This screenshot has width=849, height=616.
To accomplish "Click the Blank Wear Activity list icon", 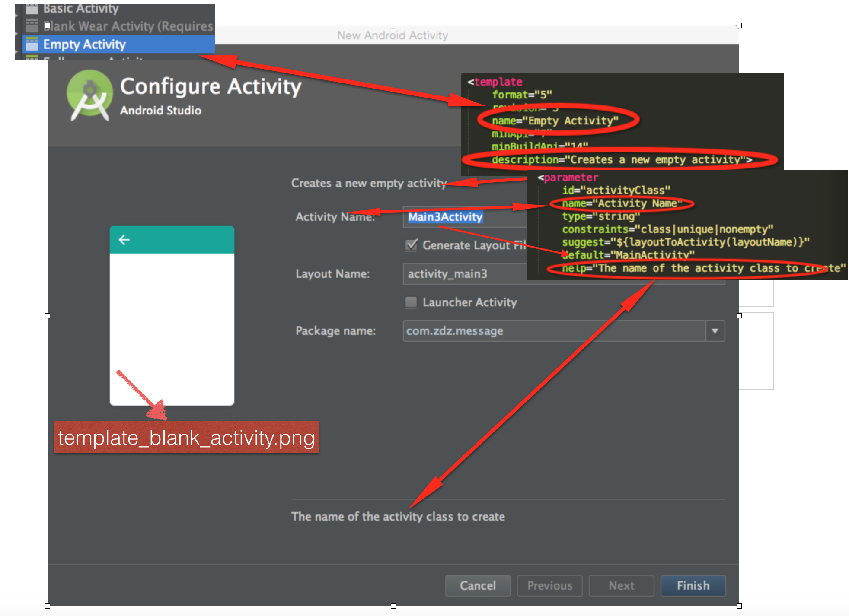I will 32,26.
